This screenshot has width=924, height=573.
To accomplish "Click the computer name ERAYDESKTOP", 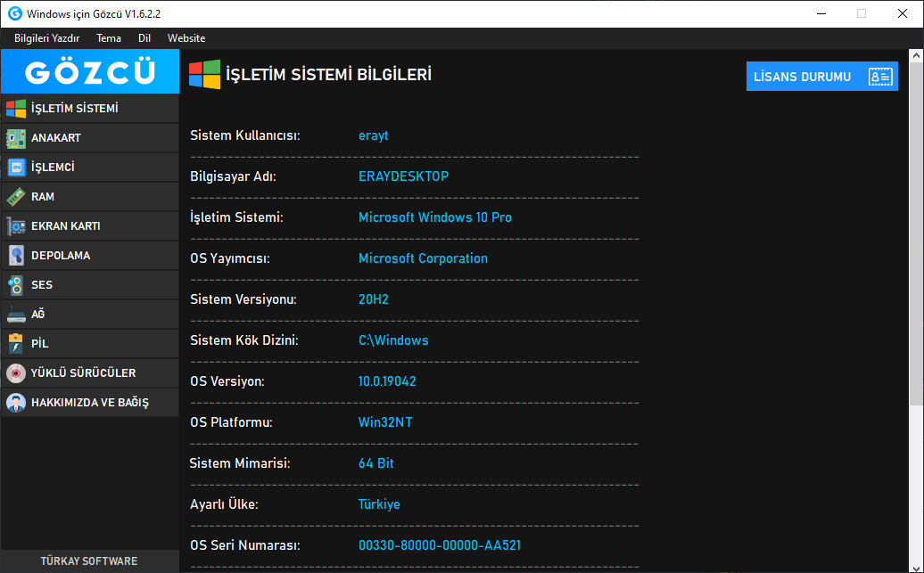I will point(404,176).
